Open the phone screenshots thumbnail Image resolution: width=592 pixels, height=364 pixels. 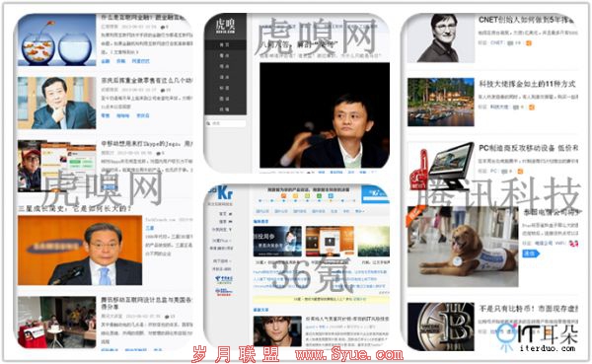(x=56, y=166)
